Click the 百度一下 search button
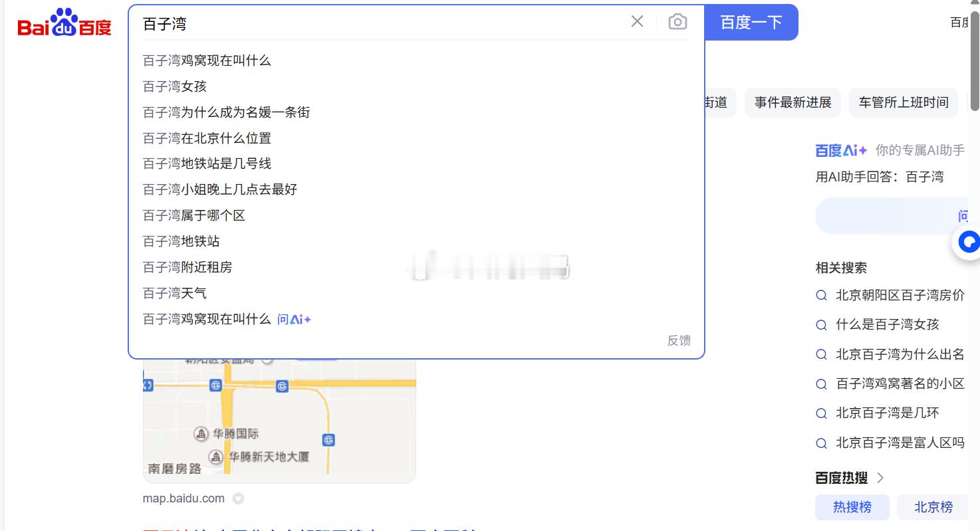Viewport: 980px width, 531px height. 751,23
